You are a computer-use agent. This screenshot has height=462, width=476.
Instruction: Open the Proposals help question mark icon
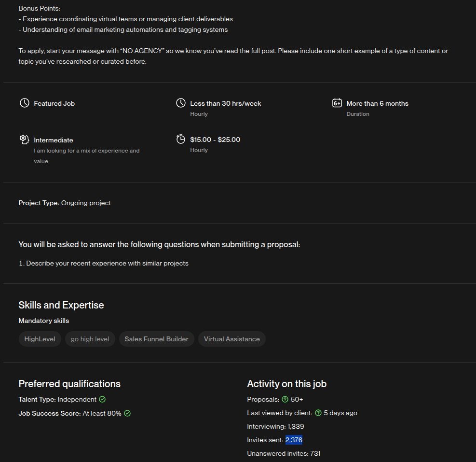pyautogui.click(x=285, y=399)
